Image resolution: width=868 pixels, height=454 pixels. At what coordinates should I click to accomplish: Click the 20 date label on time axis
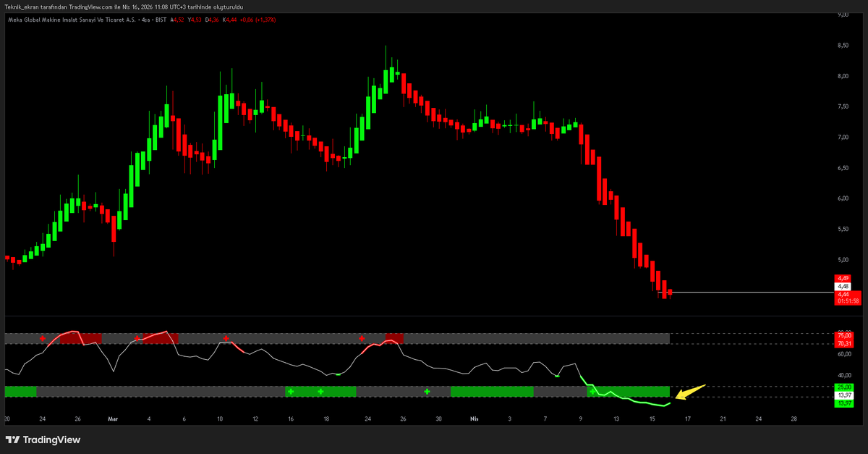[x=7, y=419]
